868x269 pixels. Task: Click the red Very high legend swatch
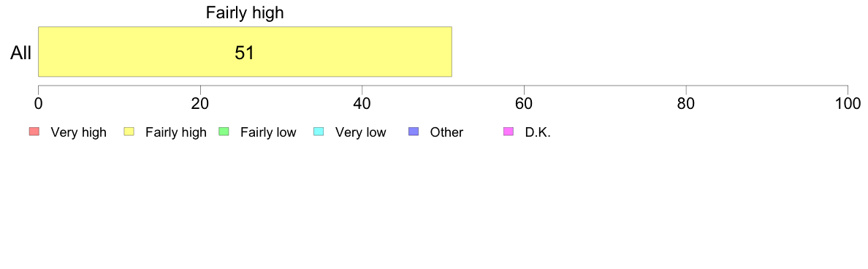[34, 132]
